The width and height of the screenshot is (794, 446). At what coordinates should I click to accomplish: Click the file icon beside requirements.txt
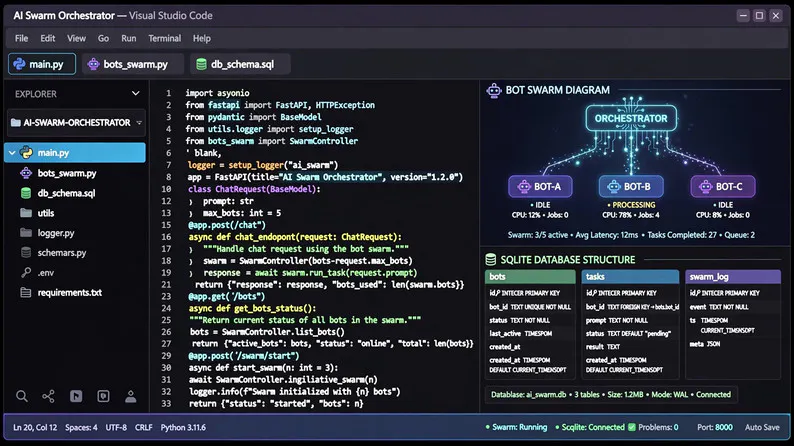(26, 293)
